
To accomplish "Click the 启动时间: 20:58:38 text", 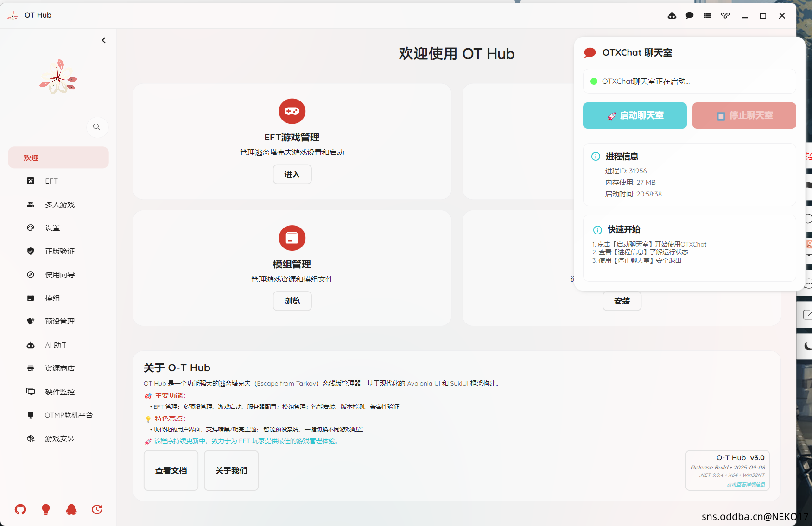I will tap(633, 194).
